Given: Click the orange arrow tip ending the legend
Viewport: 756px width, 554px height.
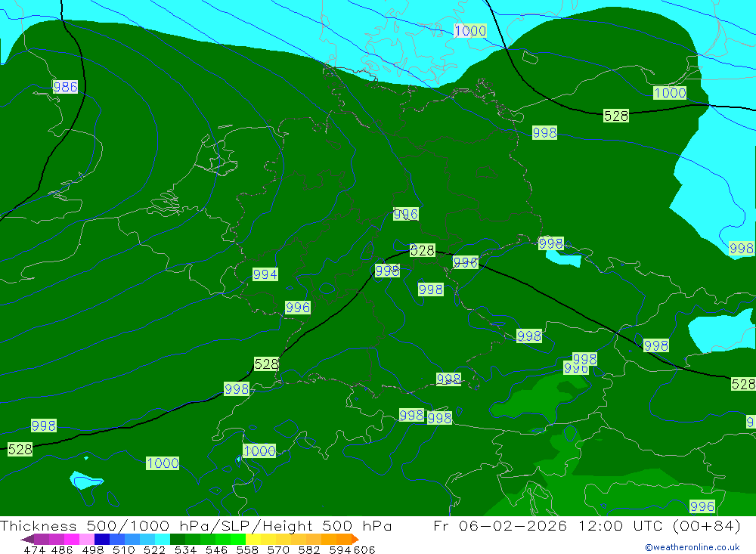Looking at the screenshot, I should point(355,539).
